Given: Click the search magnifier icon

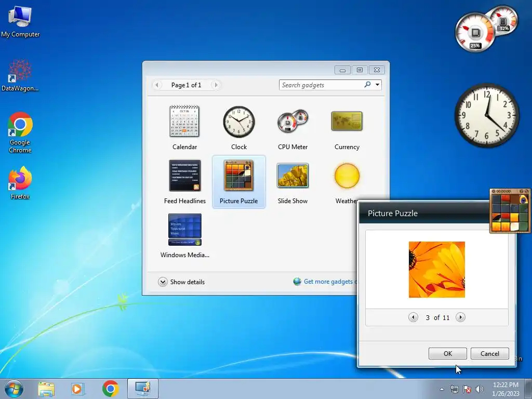Looking at the screenshot, I should pos(367,85).
